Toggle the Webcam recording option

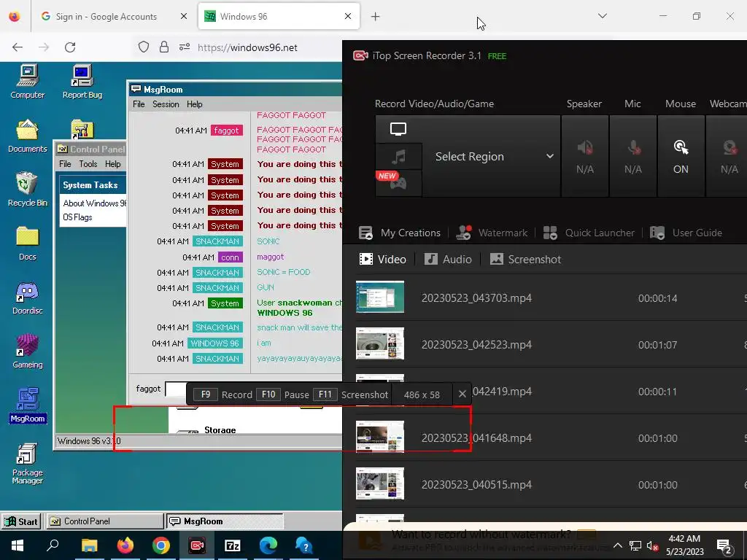[727, 156]
